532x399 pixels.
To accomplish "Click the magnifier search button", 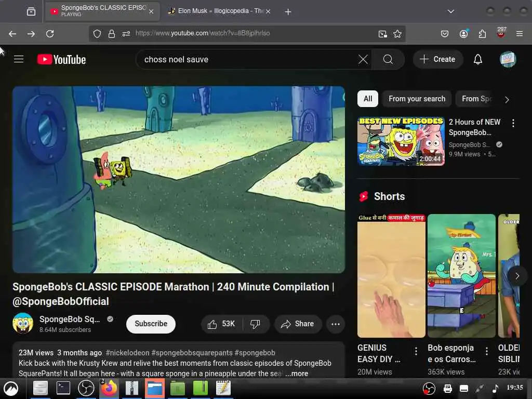I will [388, 59].
